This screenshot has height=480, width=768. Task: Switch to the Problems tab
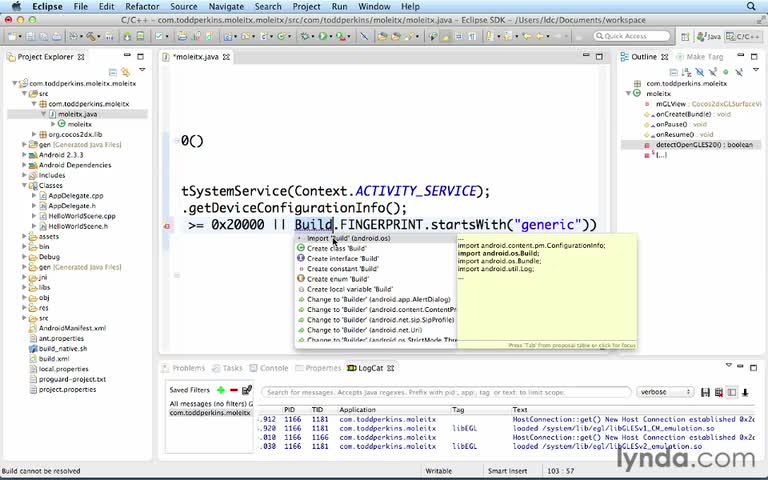pos(184,368)
